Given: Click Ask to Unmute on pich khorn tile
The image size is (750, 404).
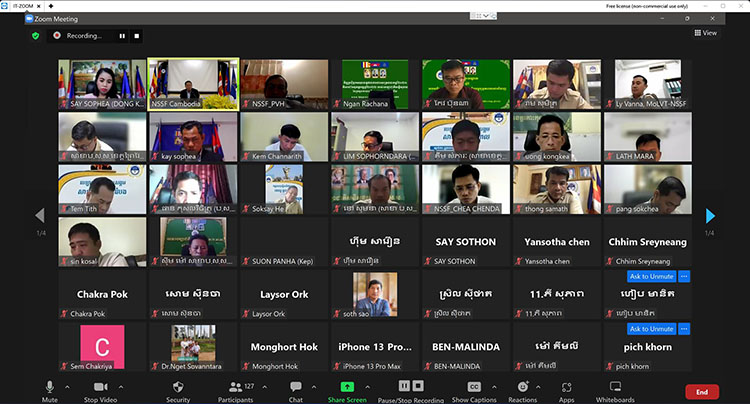Looking at the screenshot, I should (x=651, y=329).
